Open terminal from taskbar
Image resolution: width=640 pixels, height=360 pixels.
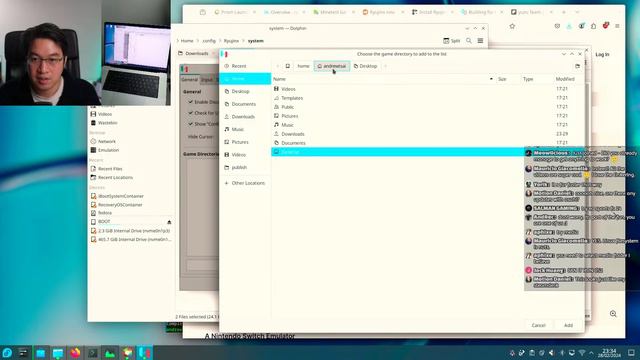[x=93, y=353]
